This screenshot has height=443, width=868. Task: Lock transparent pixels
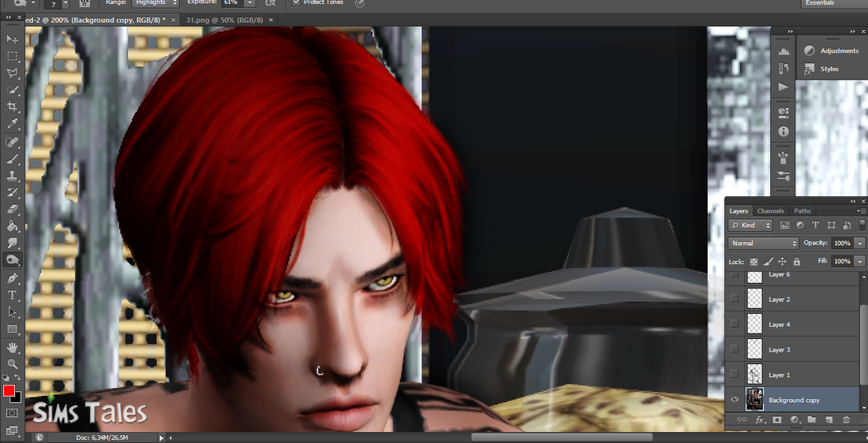tap(754, 262)
